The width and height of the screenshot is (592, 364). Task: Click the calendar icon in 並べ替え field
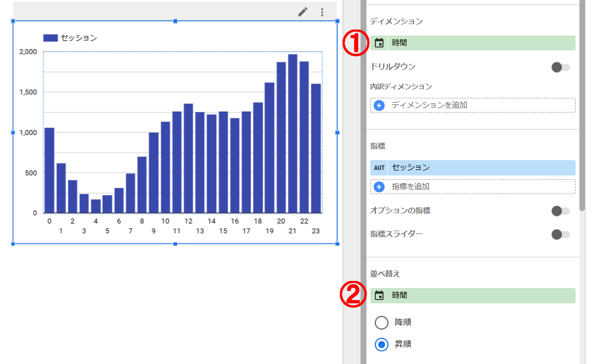379,295
